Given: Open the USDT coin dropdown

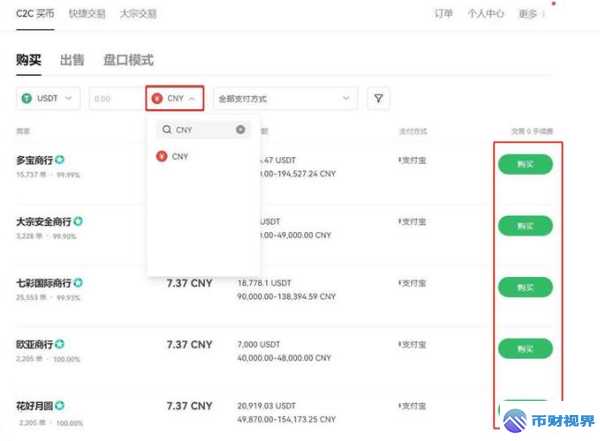Looking at the screenshot, I should 49,98.
